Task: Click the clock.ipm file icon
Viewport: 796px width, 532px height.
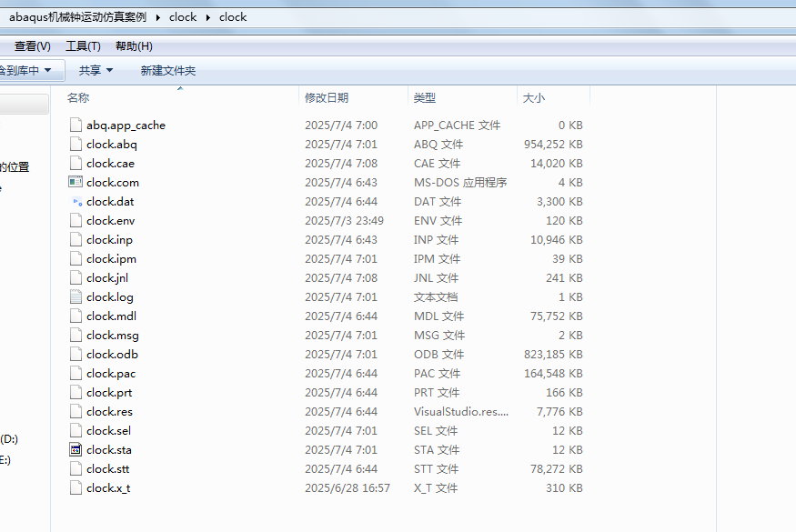Action: [76, 258]
